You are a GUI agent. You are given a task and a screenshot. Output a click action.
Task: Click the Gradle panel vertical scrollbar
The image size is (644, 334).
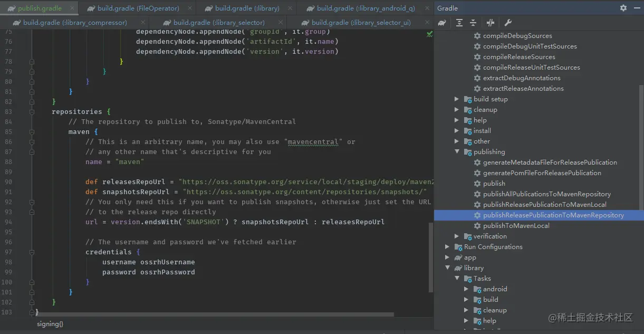click(641, 147)
